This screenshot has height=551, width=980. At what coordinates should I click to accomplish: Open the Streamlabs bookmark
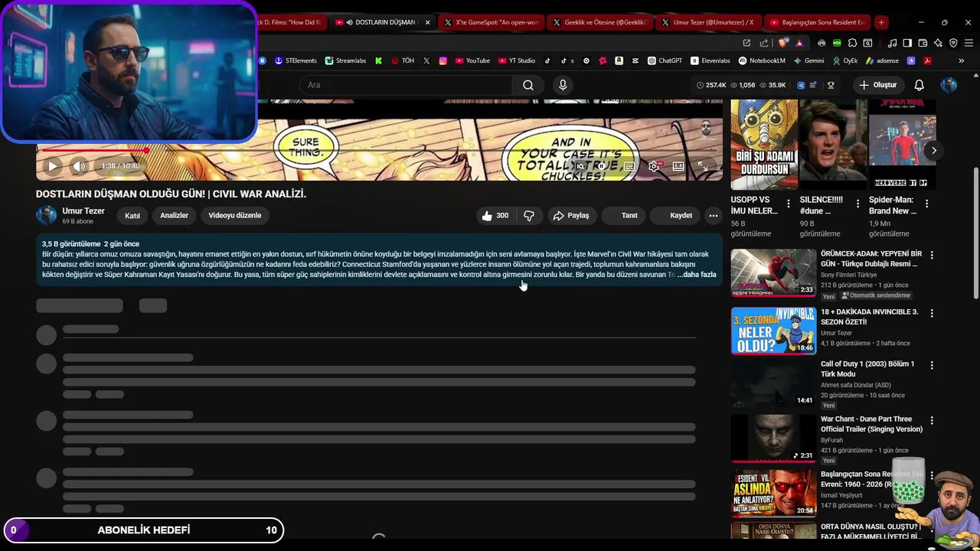pos(345,60)
